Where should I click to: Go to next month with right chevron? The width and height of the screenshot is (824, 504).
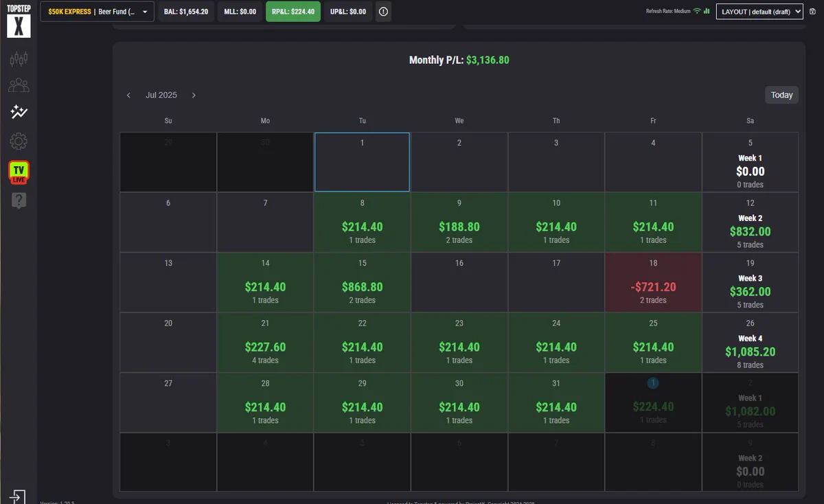tap(194, 95)
